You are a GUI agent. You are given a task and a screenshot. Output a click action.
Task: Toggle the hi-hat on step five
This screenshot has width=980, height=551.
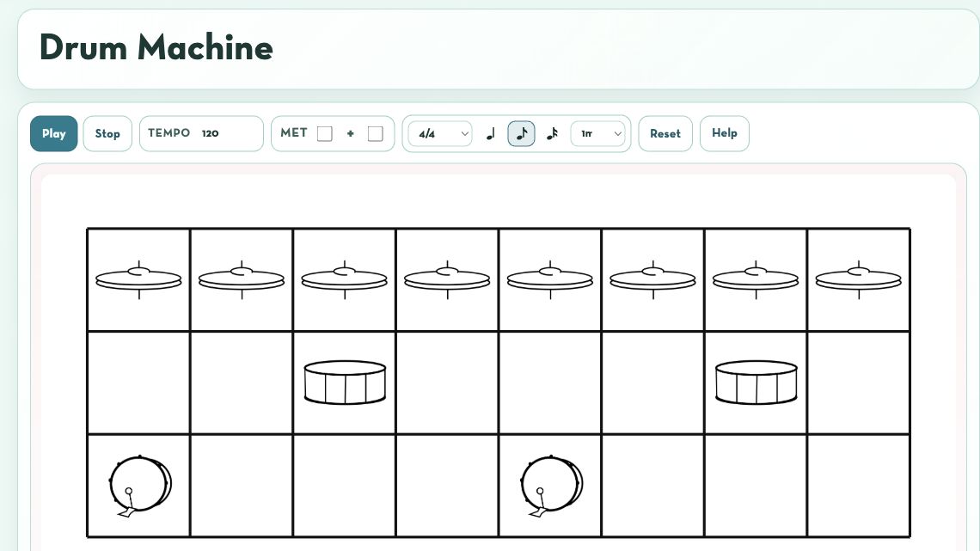point(550,280)
